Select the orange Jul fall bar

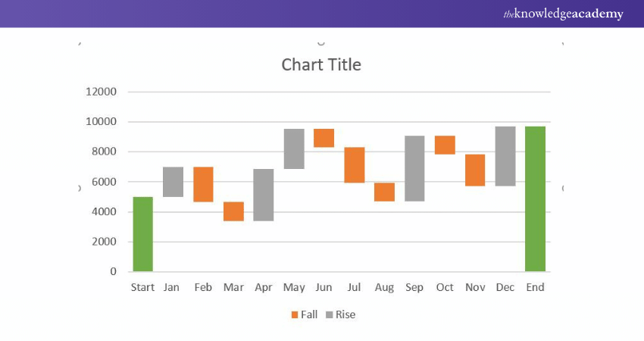pyautogui.click(x=354, y=165)
